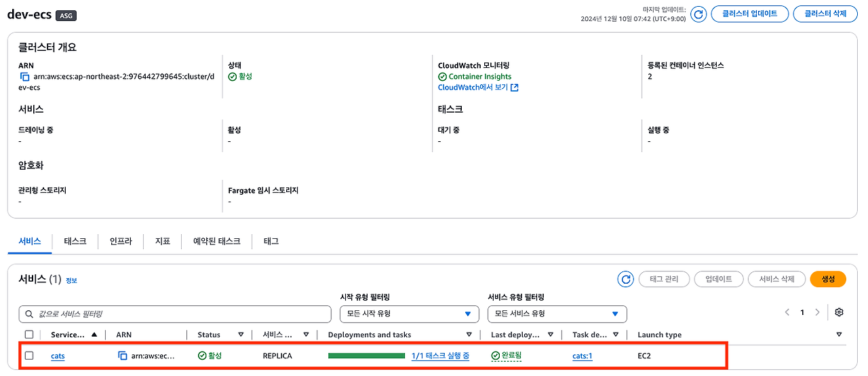Click the 클러스터 삭제 button
This screenshot has height=376, width=868.
(825, 14)
